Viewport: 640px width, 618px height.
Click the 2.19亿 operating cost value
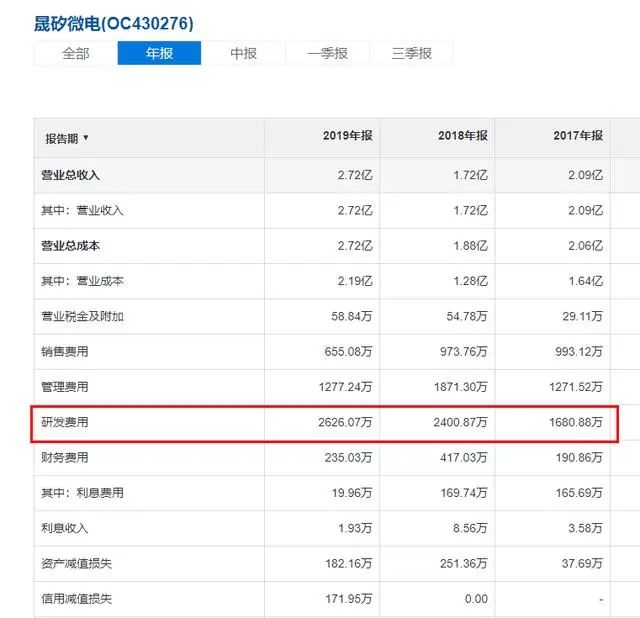[x=355, y=281]
